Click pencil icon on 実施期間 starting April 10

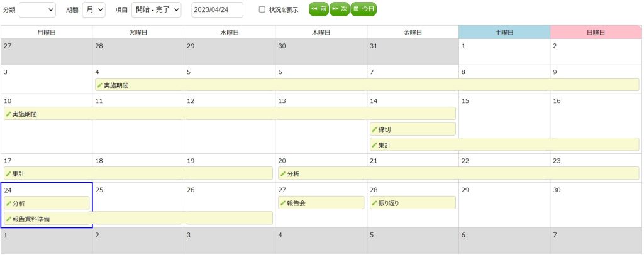(x=8, y=114)
